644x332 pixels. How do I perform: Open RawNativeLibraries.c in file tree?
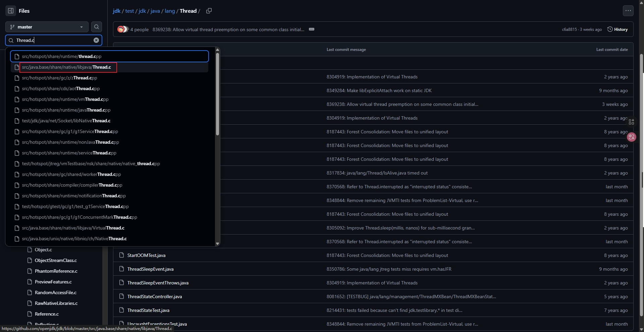pos(56,303)
